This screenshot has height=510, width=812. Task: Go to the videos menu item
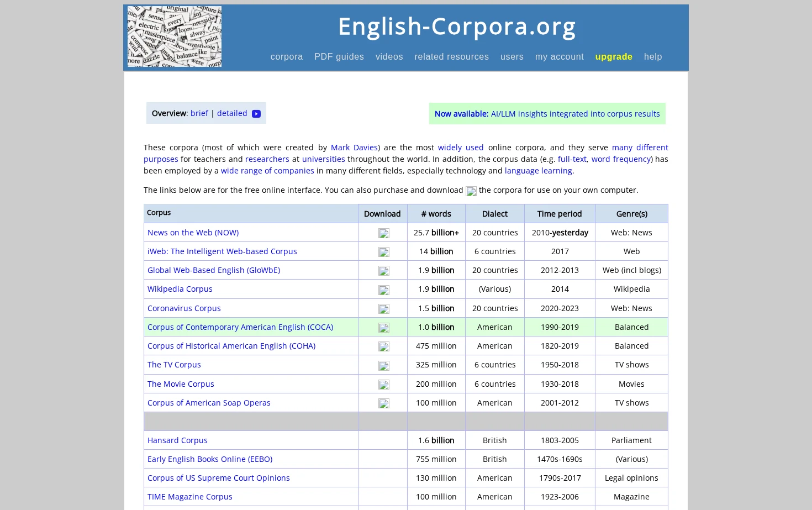click(389, 56)
